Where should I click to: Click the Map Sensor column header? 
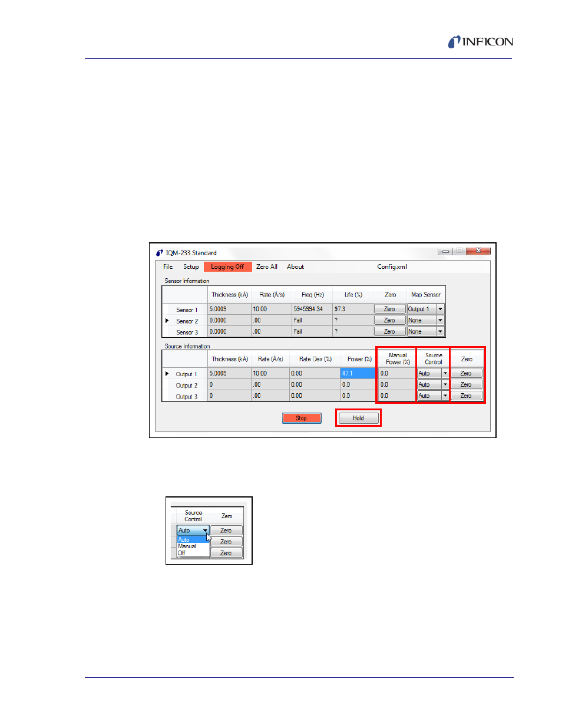coord(425,295)
